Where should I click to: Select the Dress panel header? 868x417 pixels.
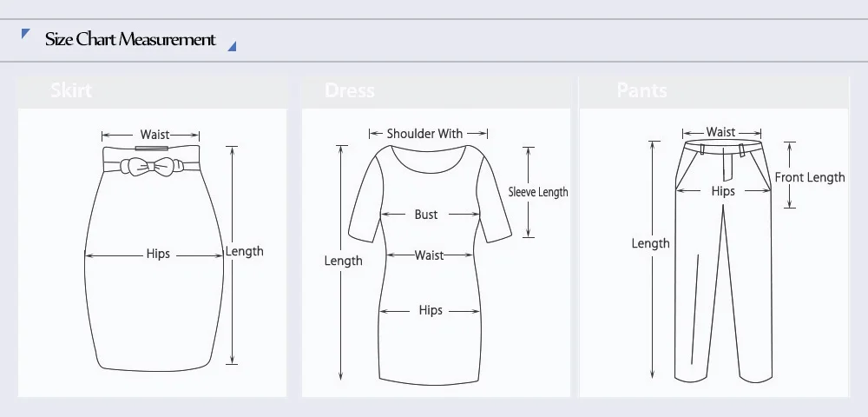pyautogui.click(x=436, y=91)
